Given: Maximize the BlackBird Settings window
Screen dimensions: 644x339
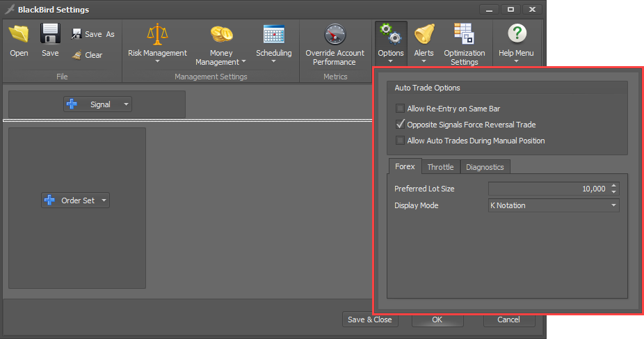Looking at the screenshot, I should tap(510, 10).
